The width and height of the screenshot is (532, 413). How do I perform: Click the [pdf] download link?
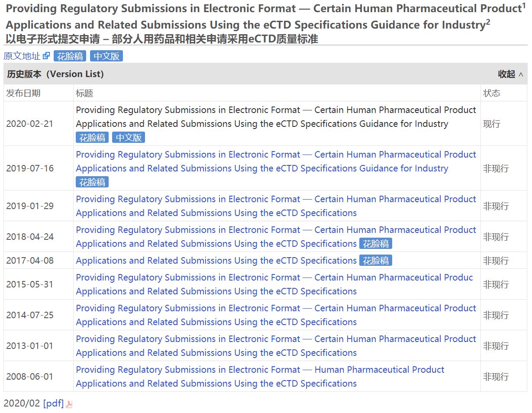[53, 403]
